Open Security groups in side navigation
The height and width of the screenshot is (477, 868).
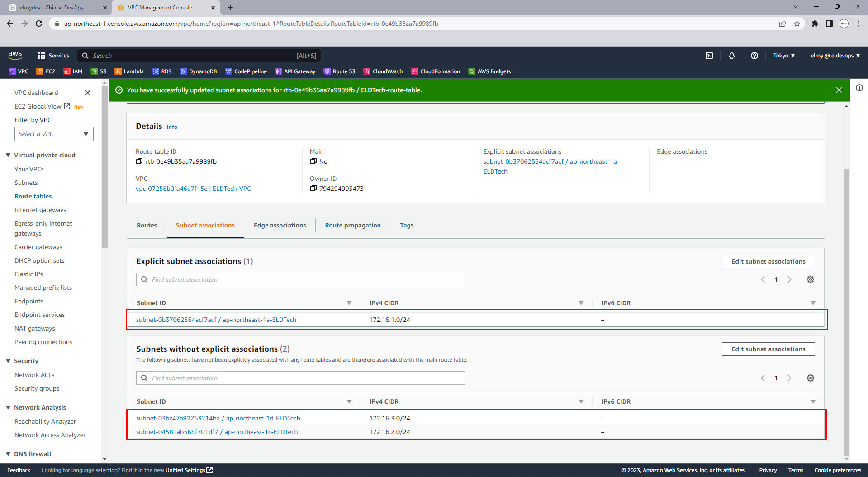(x=37, y=388)
